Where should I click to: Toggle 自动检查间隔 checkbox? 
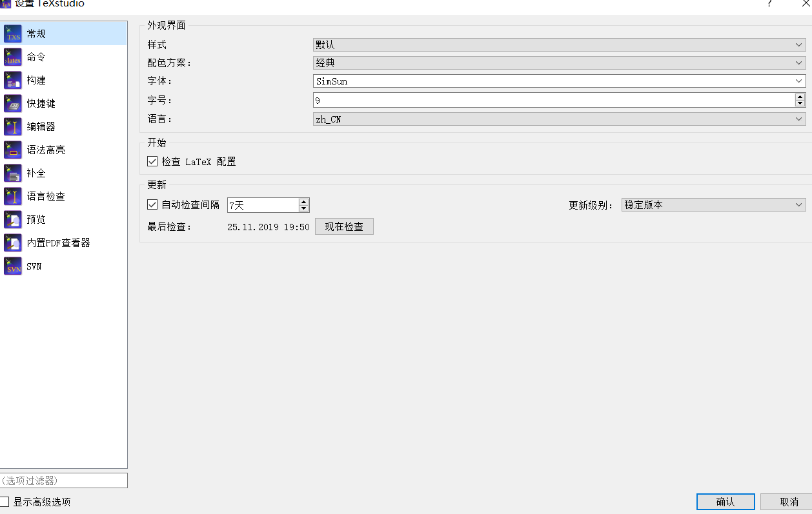(x=152, y=204)
